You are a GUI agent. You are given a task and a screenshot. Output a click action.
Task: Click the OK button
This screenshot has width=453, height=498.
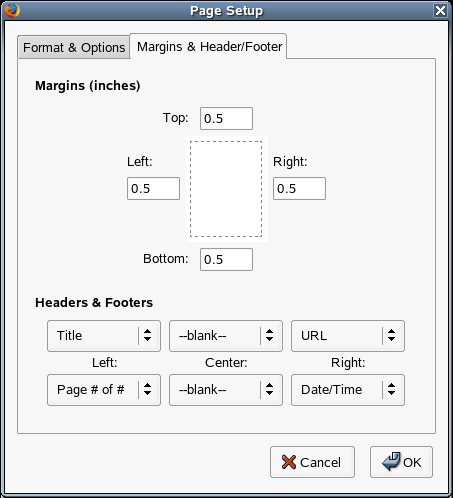coord(401,462)
